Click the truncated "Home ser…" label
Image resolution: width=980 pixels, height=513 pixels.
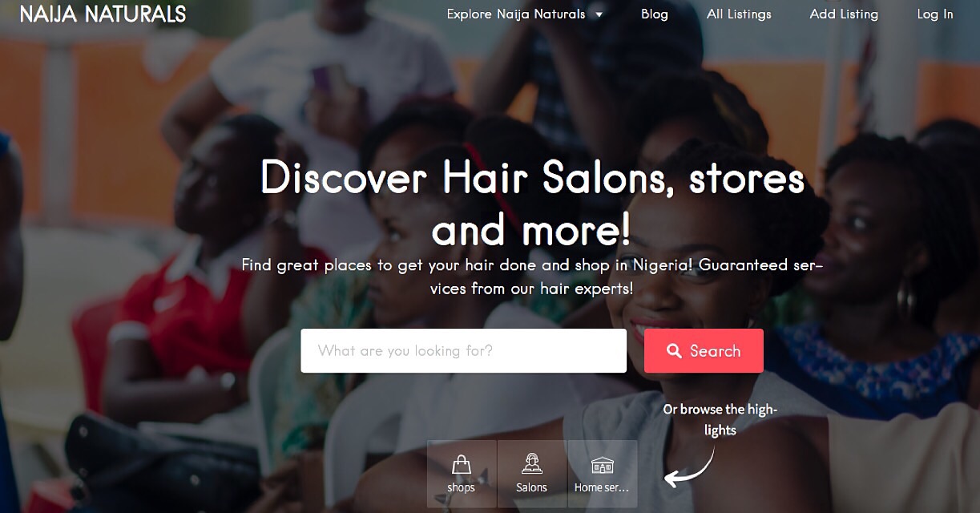click(602, 487)
